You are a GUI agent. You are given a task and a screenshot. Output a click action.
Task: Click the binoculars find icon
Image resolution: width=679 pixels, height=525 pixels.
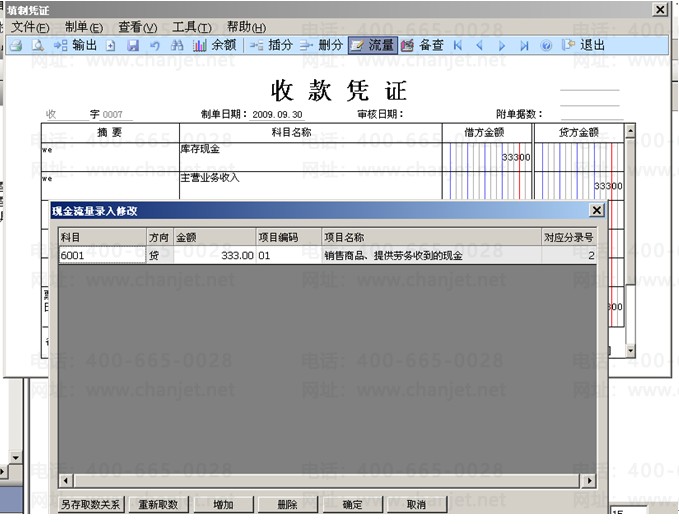(177, 45)
